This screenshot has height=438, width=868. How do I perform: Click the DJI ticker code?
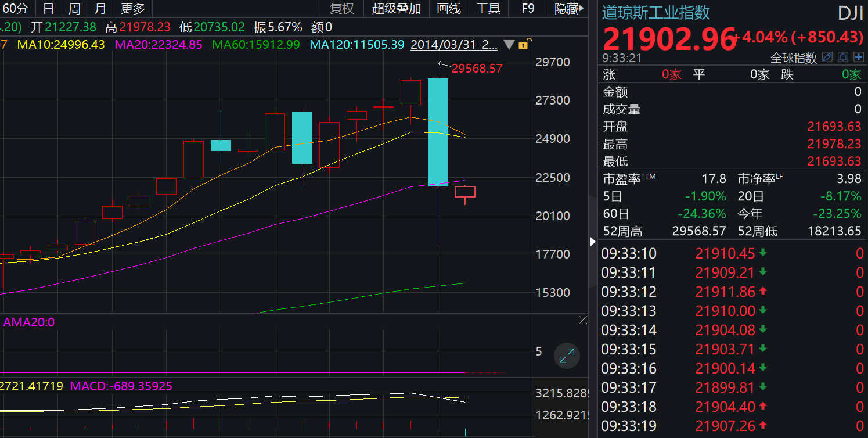(850, 13)
